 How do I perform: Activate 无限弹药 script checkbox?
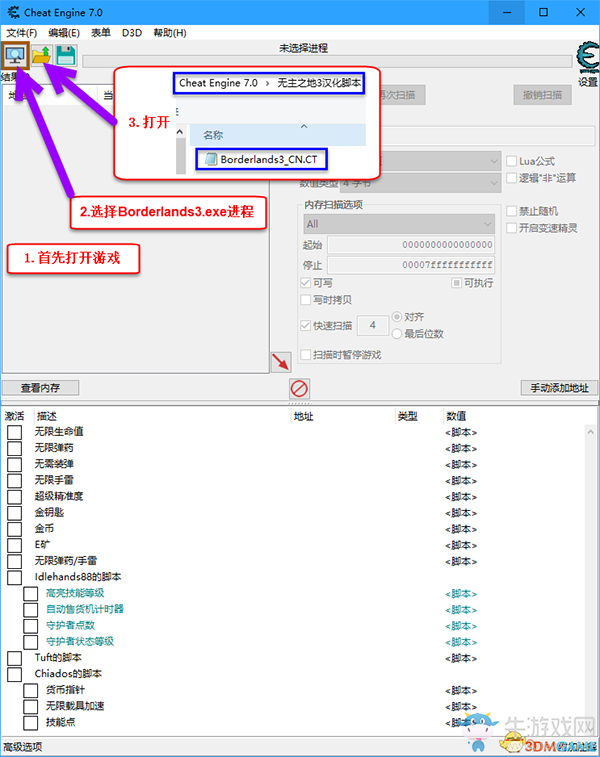pyautogui.click(x=14, y=448)
